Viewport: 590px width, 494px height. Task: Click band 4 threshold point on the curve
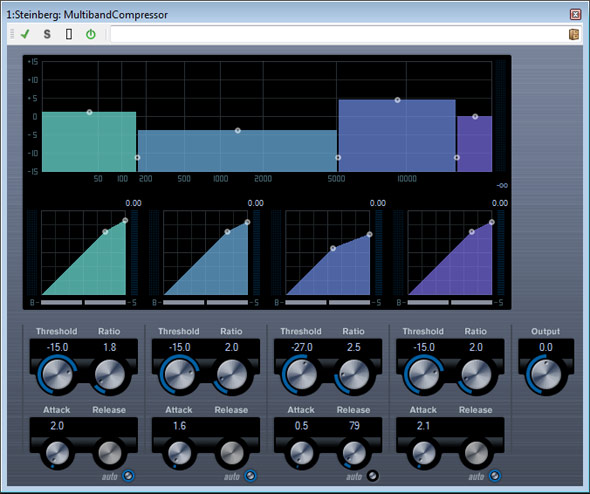coord(472,232)
